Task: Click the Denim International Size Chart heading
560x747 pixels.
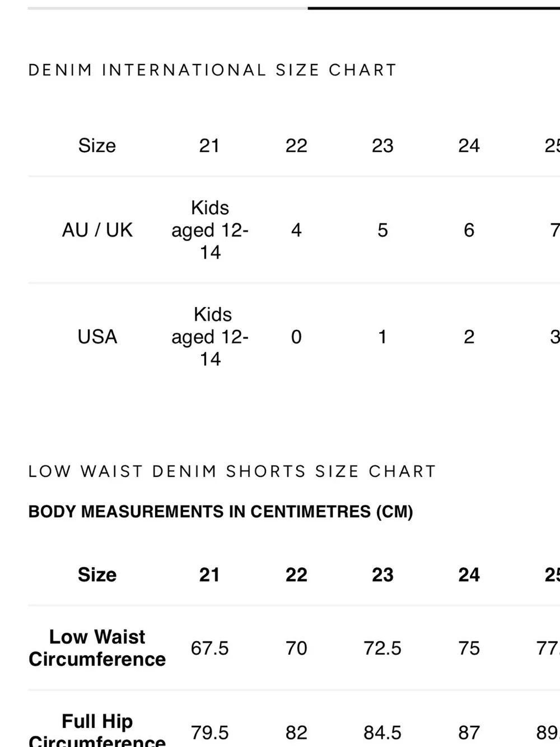Action: click(212, 70)
